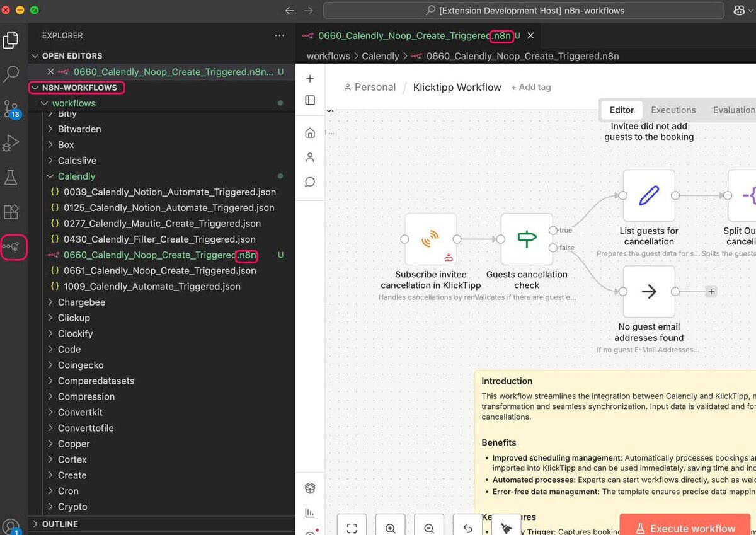Select the Subscribe invitee cancellation node
Screen dimensions: 756x535
click(431, 239)
